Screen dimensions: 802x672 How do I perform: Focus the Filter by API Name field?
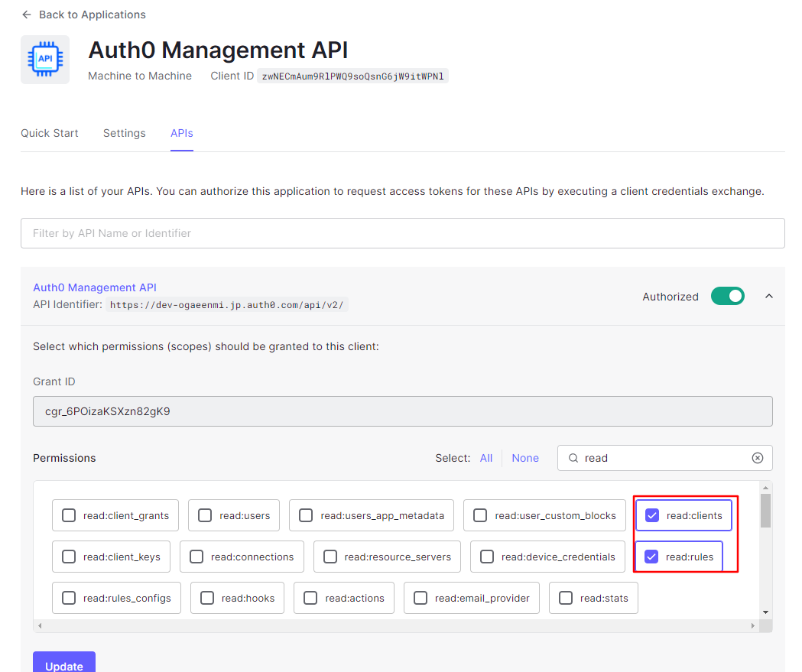tap(403, 233)
